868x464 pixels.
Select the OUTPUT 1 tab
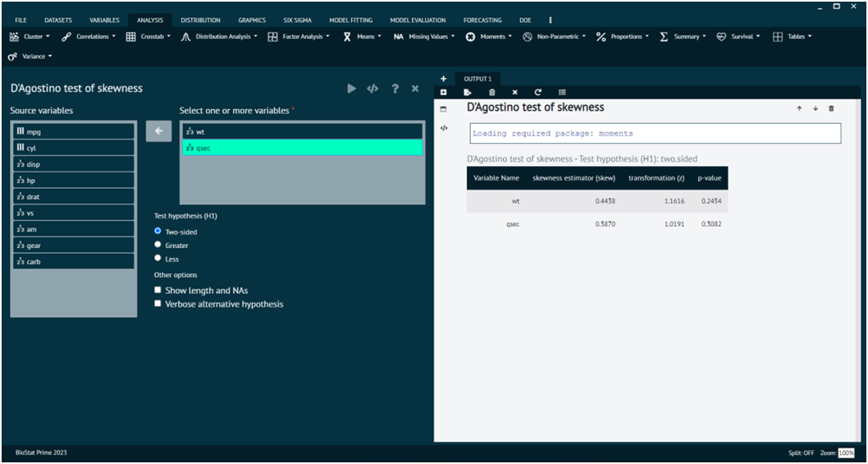477,80
